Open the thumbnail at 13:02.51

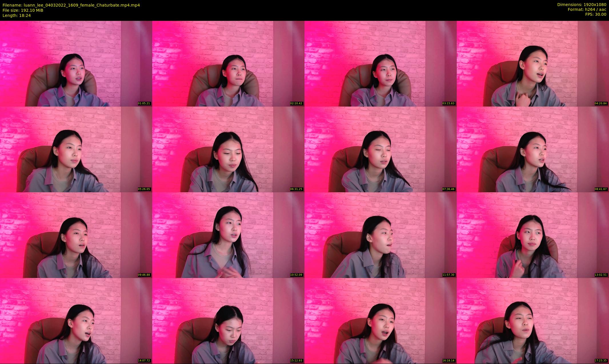point(533,235)
